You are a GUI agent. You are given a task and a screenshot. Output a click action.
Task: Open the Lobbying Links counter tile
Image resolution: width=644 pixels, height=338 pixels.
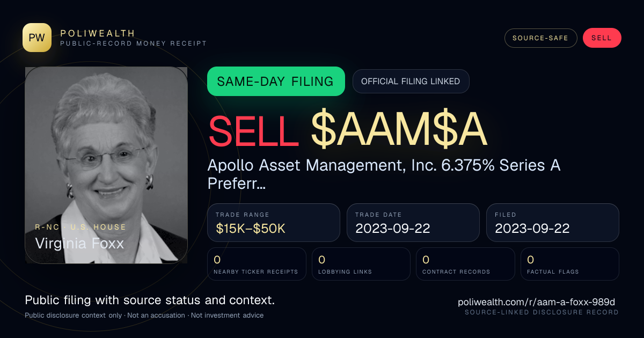point(361,264)
